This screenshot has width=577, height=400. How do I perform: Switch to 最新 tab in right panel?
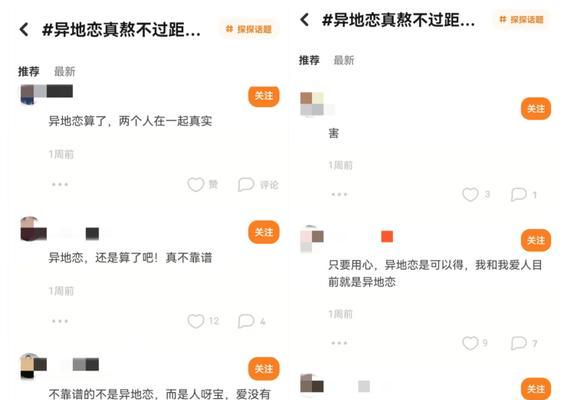pos(344,60)
